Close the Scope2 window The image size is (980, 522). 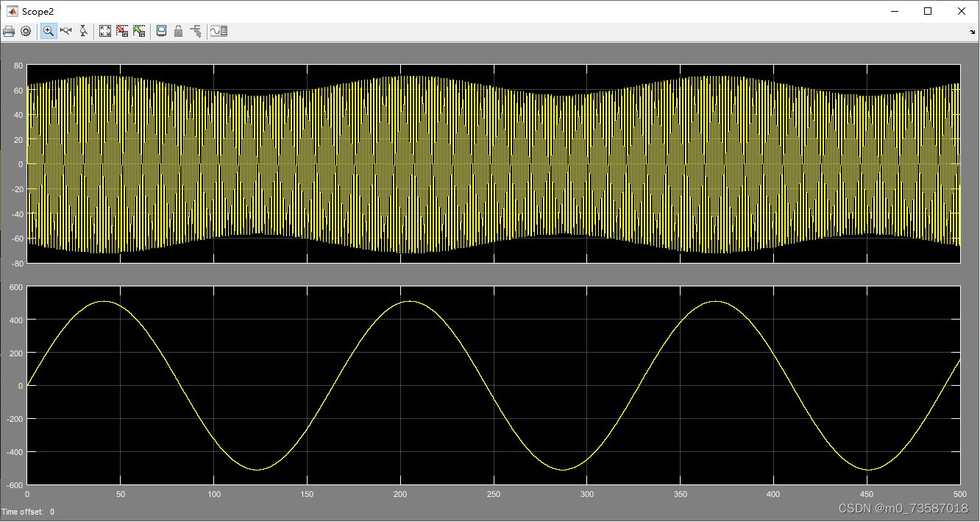(x=962, y=11)
